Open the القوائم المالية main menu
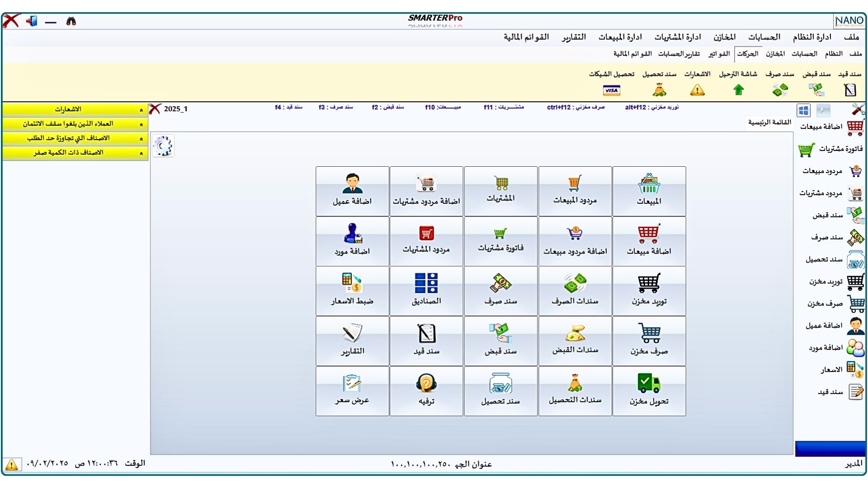 click(x=526, y=37)
